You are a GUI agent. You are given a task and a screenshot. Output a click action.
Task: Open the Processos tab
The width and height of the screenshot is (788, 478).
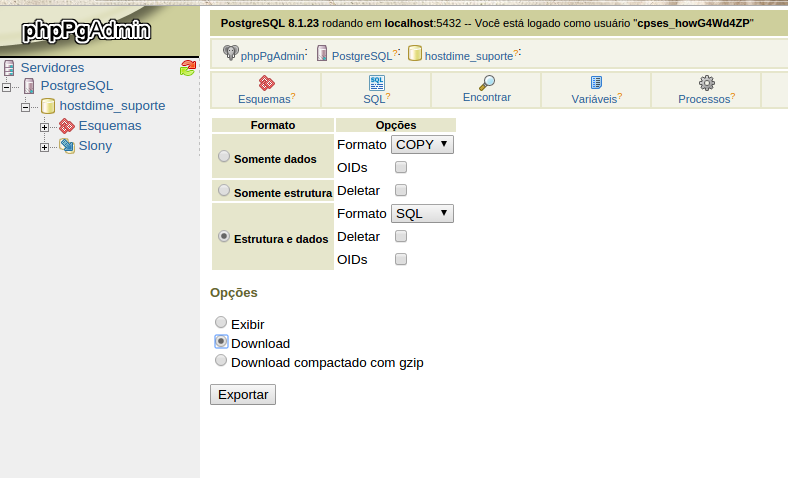tap(706, 90)
